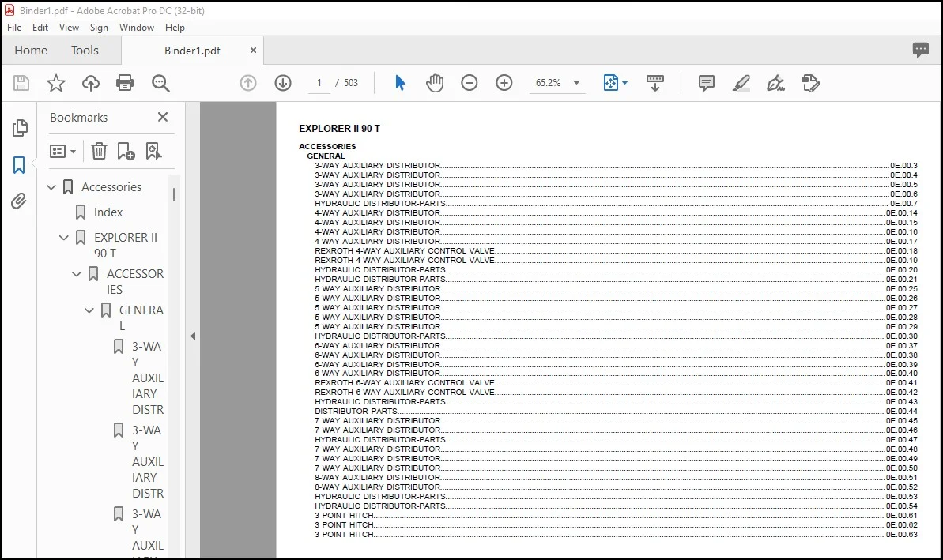This screenshot has height=560, width=943.
Task: Click the page number field showing 1
Action: (319, 83)
